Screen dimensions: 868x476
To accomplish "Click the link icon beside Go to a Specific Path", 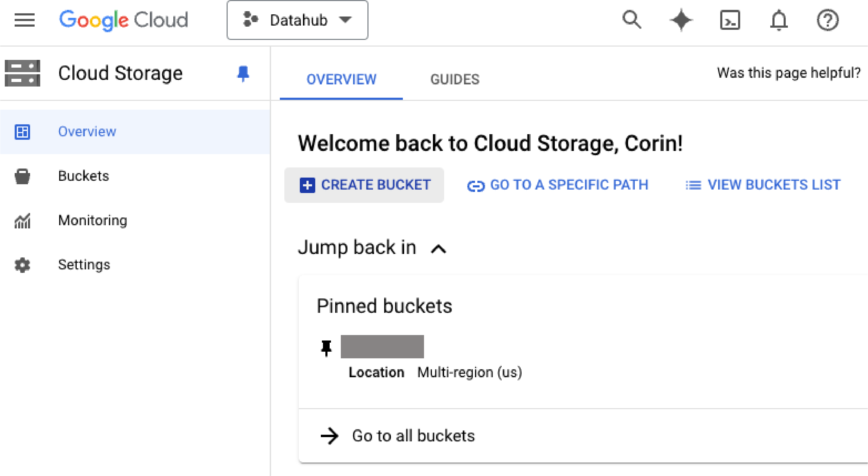I will click(x=476, y=186).
